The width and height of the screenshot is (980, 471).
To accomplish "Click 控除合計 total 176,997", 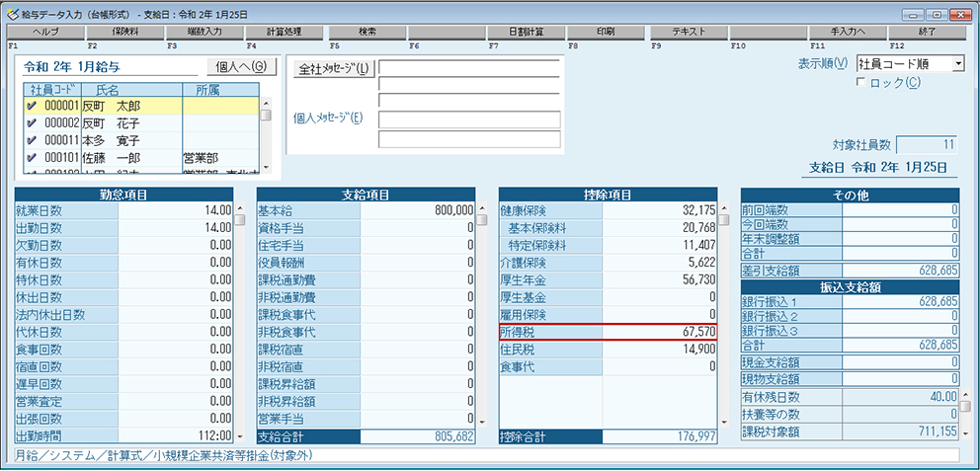I will pos(660,436).
